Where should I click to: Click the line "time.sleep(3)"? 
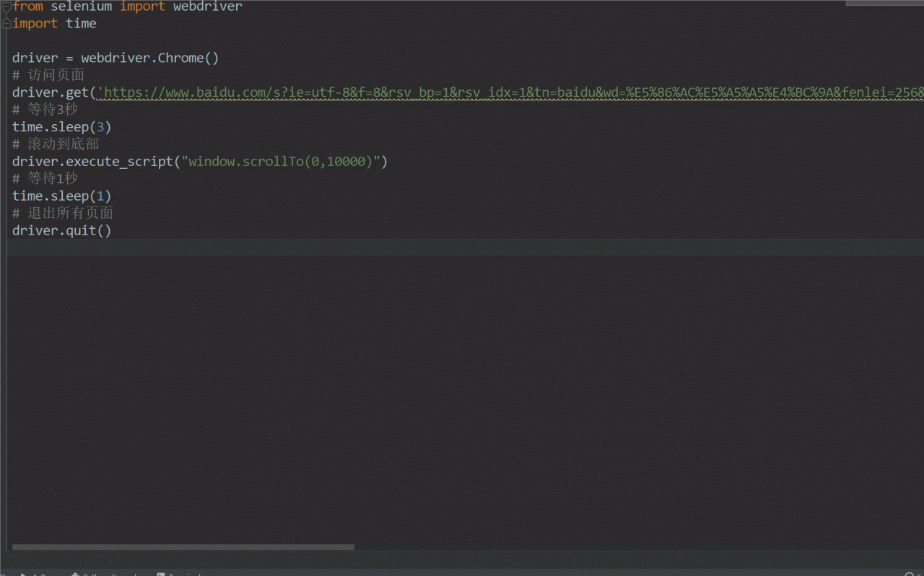pos(62,127)
